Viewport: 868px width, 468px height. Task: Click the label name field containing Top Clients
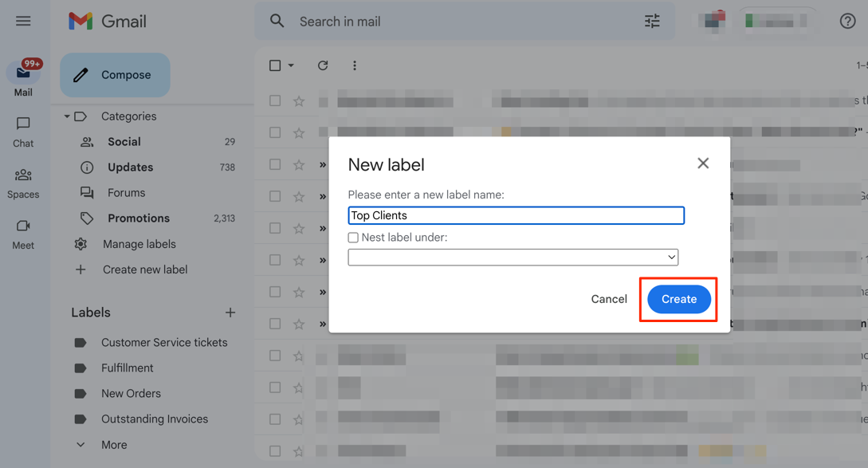515,214
